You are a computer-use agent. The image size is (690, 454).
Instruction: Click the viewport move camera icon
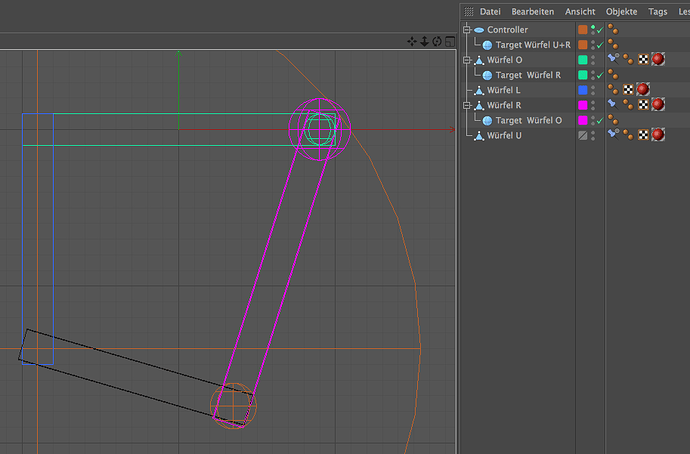412,41
